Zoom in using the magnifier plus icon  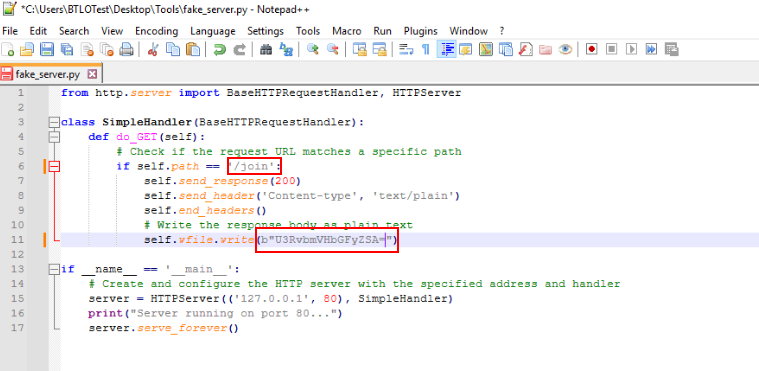click(313, 49)
